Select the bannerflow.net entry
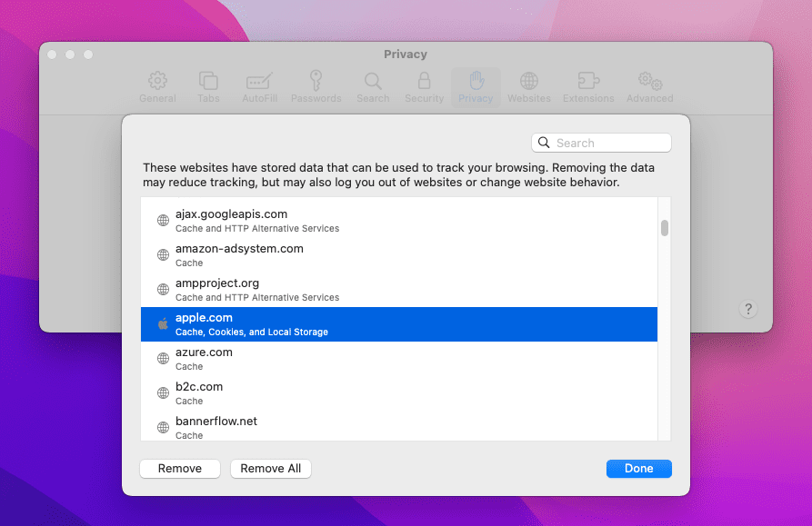Image resolution: width=812 pixels, height=526 pixels. [x=399, y=426]
